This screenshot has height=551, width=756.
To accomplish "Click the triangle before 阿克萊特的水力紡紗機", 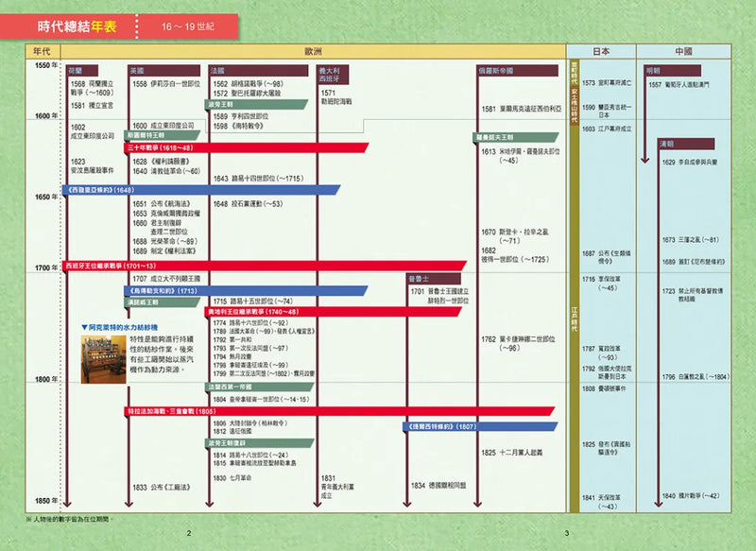I will (85, 326).
